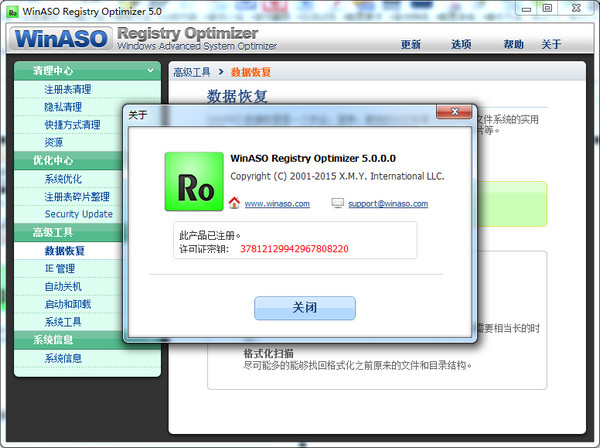Click the 格式化扫描 option heading
Viewport: 600px width, 448px height.
coord(268,353)
